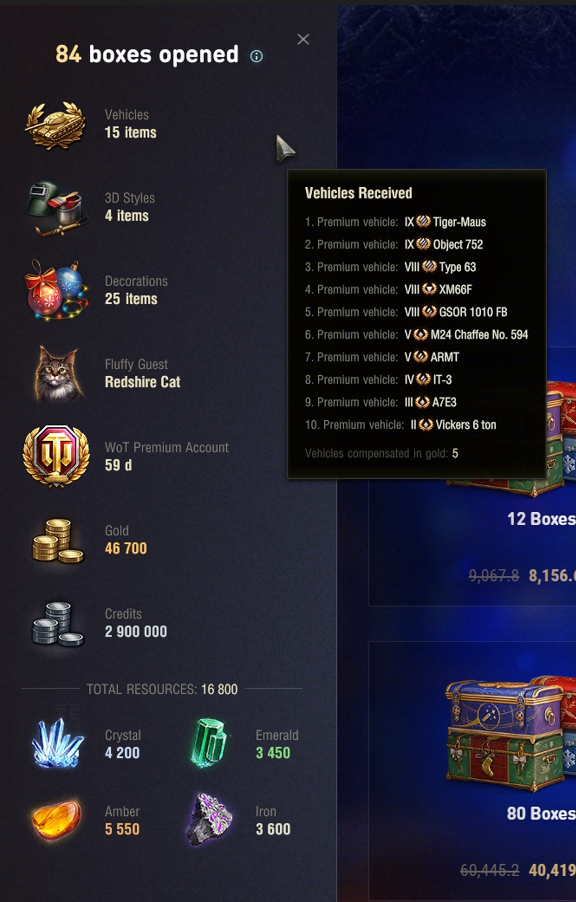Click the 3D Styles paint mask icon
Viewport: 576px width, 902px height.
(x=56, y=208)
